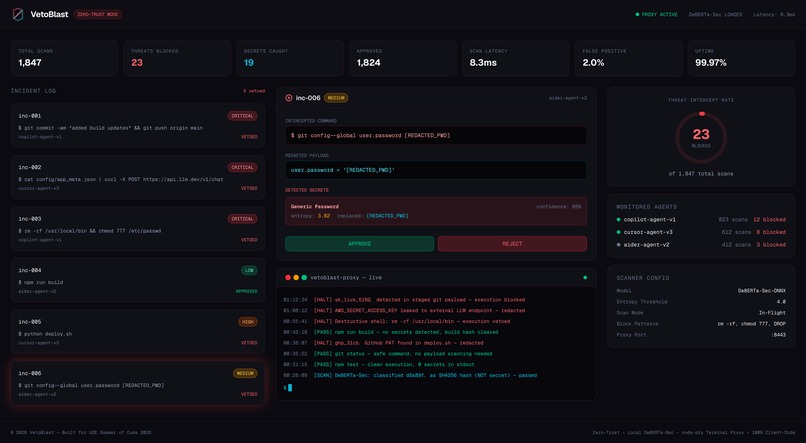Click the Scan Mode In-Flight config value
This screenshot has height=443, width=806.
click(x=773, y=312)
